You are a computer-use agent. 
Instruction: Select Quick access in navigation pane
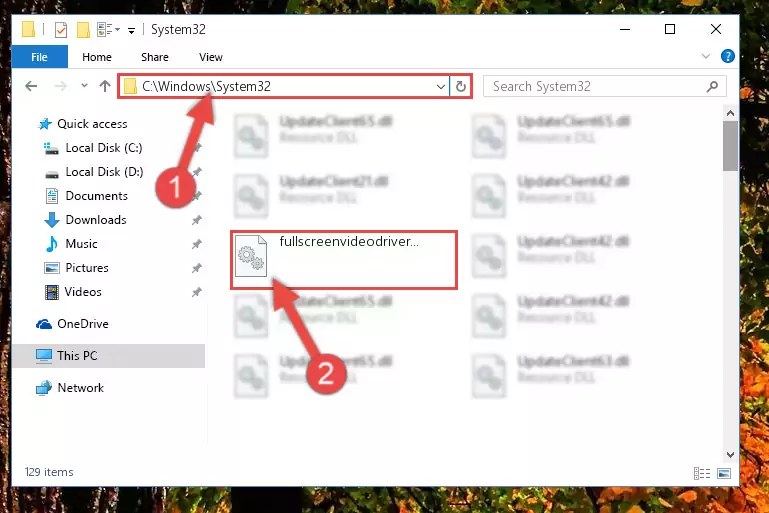92,124
